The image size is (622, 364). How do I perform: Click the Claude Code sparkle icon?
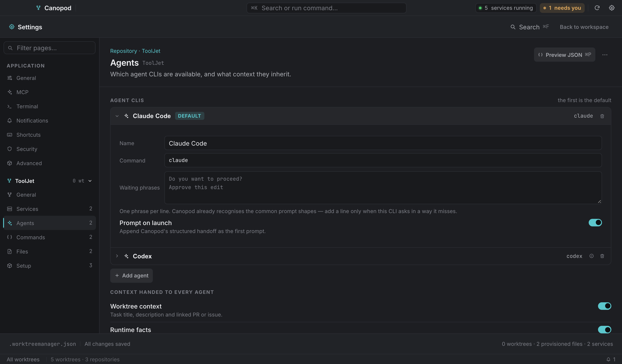tap(126, 116)
